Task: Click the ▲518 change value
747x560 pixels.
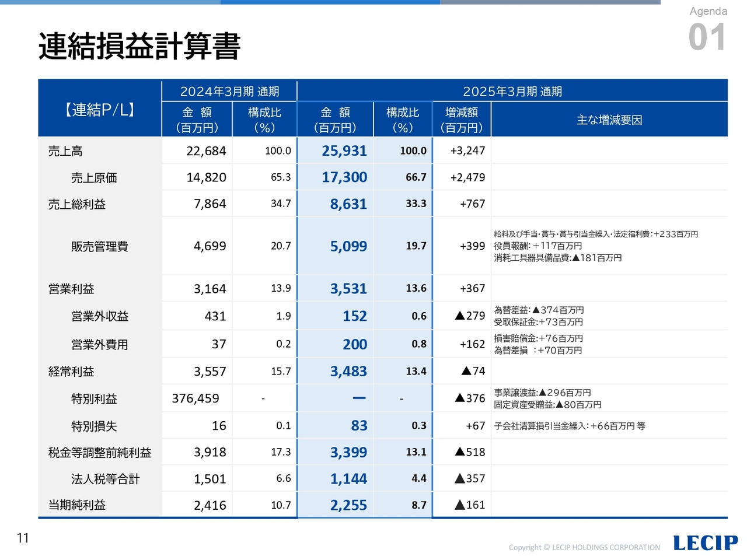Action: pos(470,452)
